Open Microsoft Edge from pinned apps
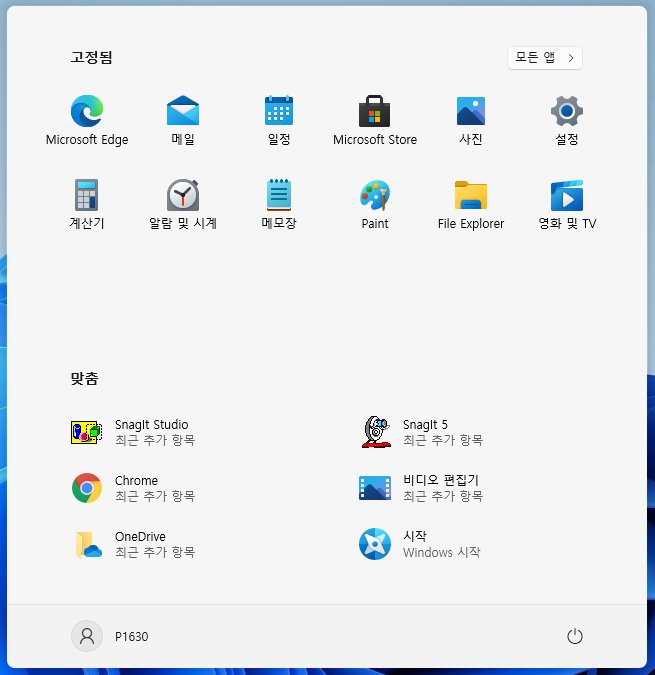This screenshot has height=675, width=655. [87, 121]
